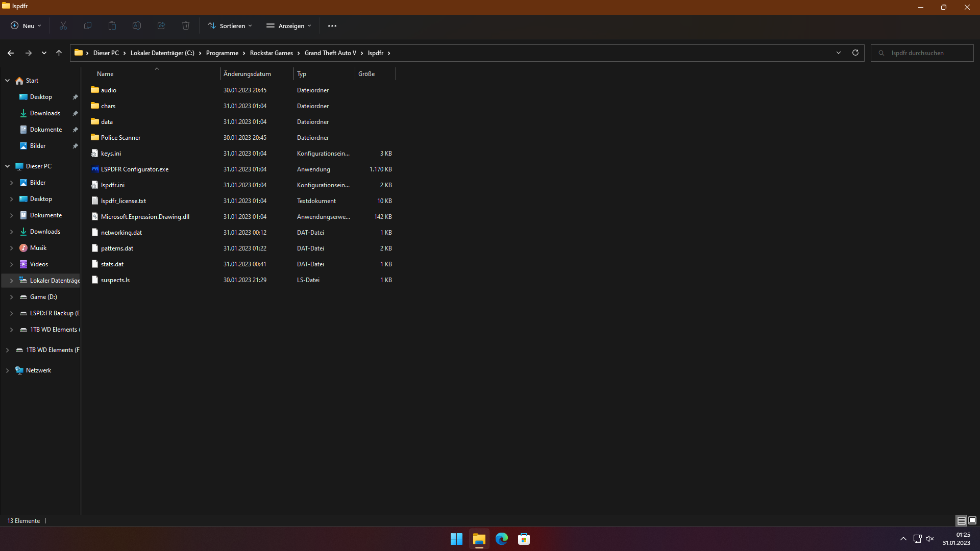The image size is (980, 551).
Task: Open the Anzeigen view menu
Action: click(x=289, y=26)
